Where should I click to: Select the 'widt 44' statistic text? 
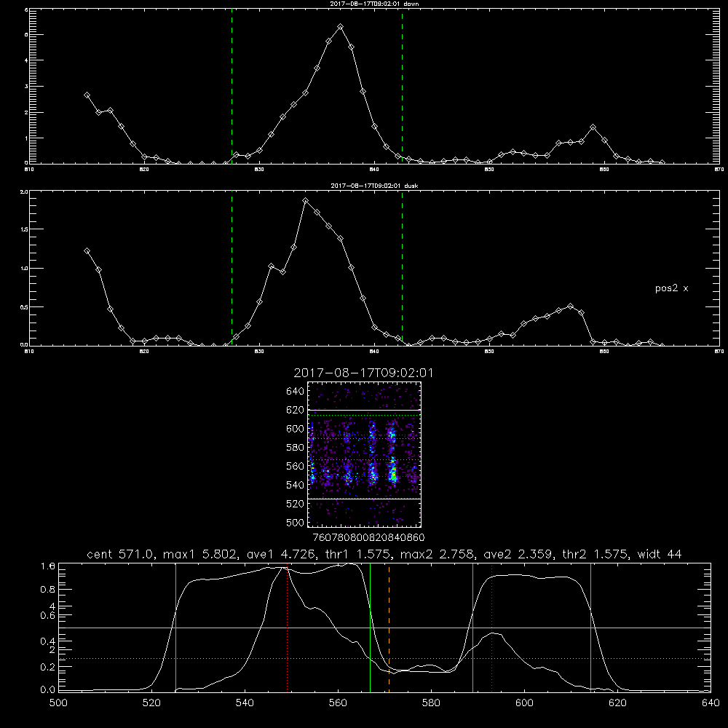[660, 554]
